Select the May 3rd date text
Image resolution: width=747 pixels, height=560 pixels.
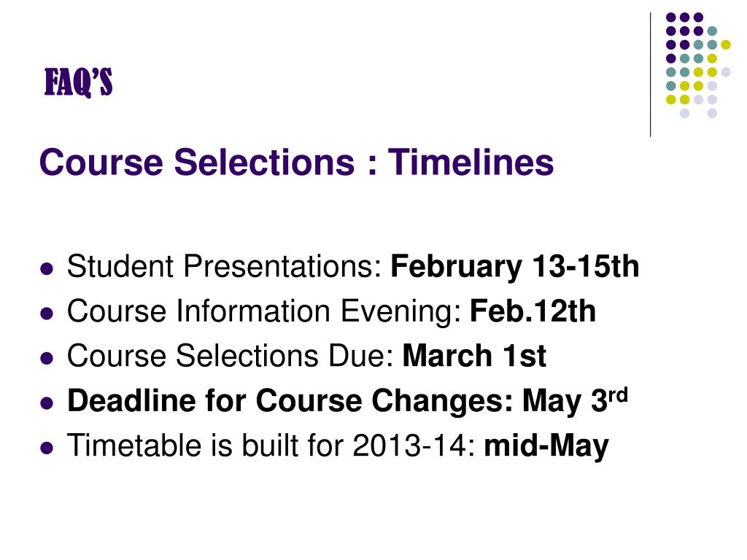tap(576, 400)
